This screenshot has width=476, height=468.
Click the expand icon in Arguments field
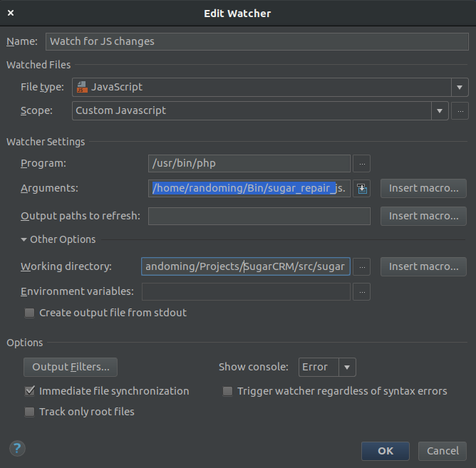tap(362, 189)
